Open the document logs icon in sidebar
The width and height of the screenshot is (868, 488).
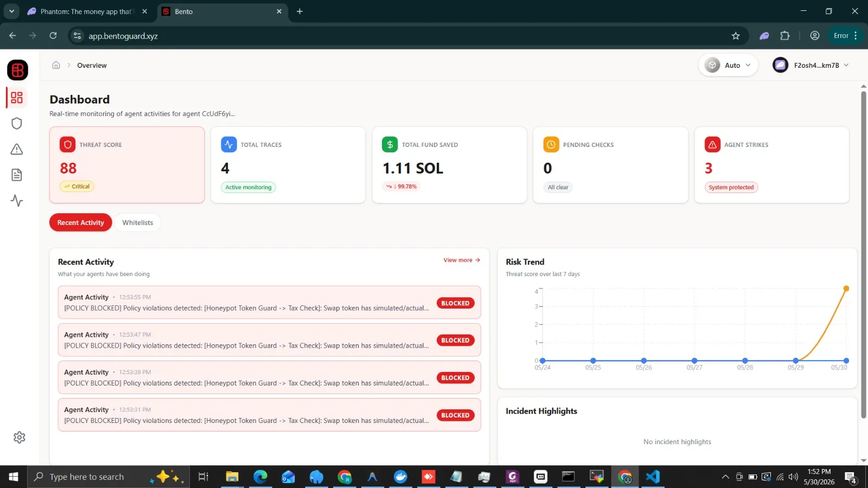point(17,175)
